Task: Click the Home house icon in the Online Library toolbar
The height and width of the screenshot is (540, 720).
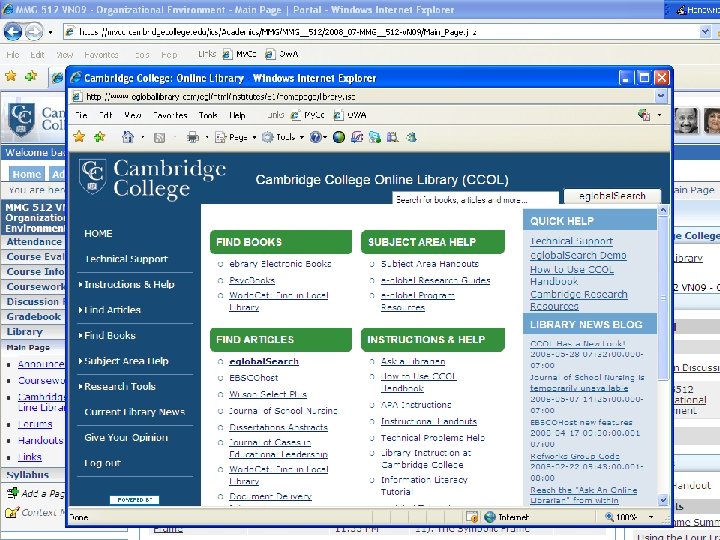Action: point(128,137)
